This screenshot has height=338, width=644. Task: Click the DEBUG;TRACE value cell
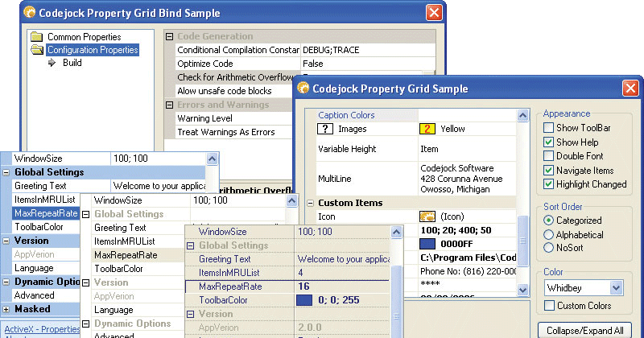pos(368,50)
